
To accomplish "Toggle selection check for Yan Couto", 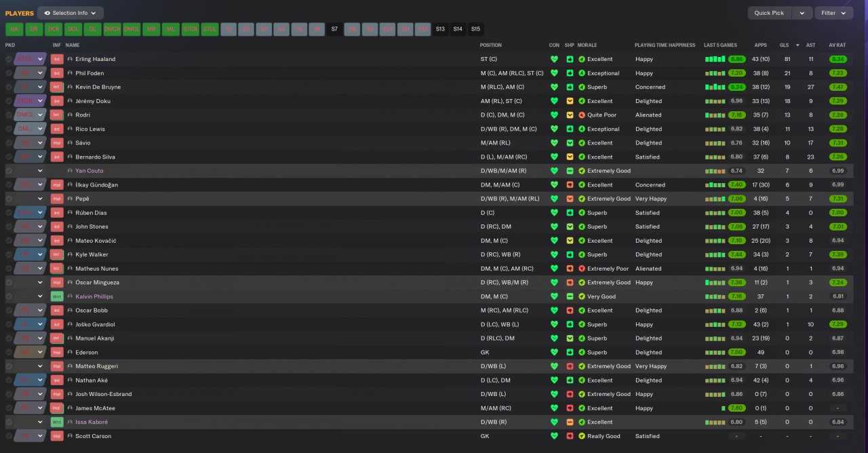I will pos(9,171).
